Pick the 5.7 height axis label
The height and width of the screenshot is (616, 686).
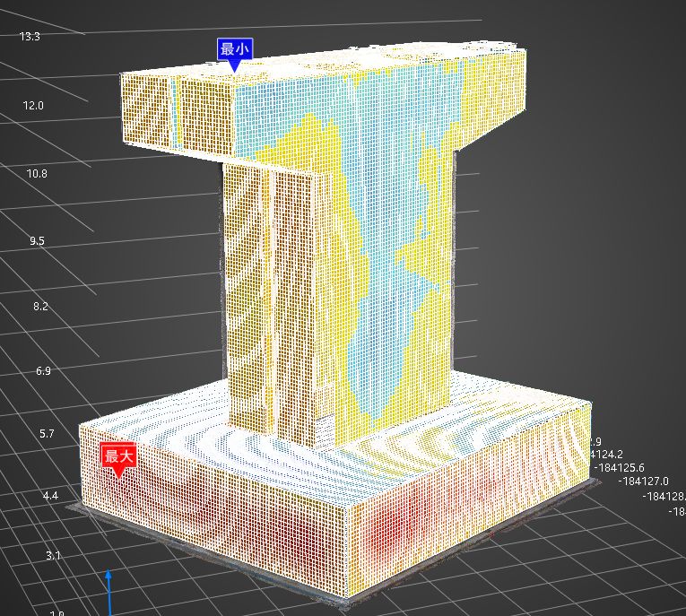point(45,433)
